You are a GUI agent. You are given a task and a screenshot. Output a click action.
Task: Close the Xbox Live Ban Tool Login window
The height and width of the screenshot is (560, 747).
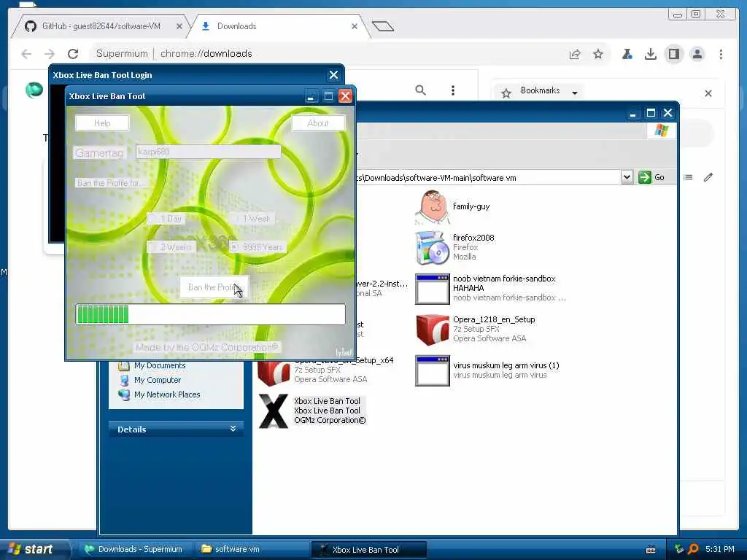pyautogui.click(x=333, y=75)
